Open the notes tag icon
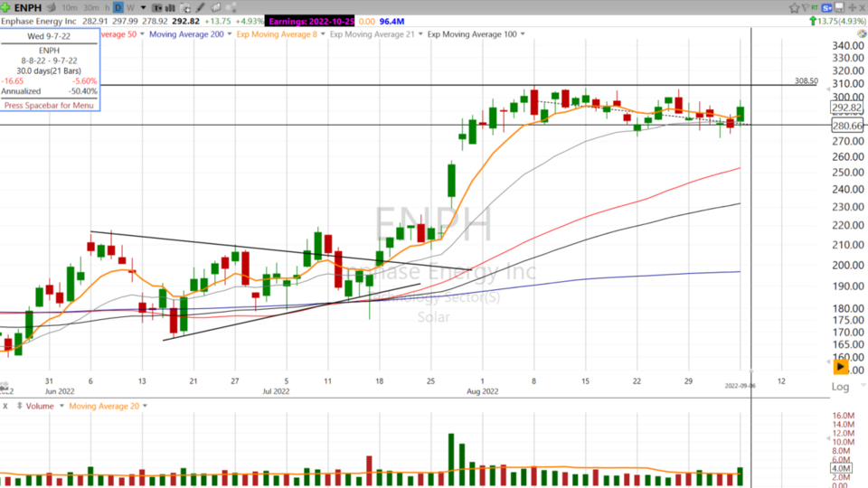Screen dimensions: 868x488 tap(216, 8)
